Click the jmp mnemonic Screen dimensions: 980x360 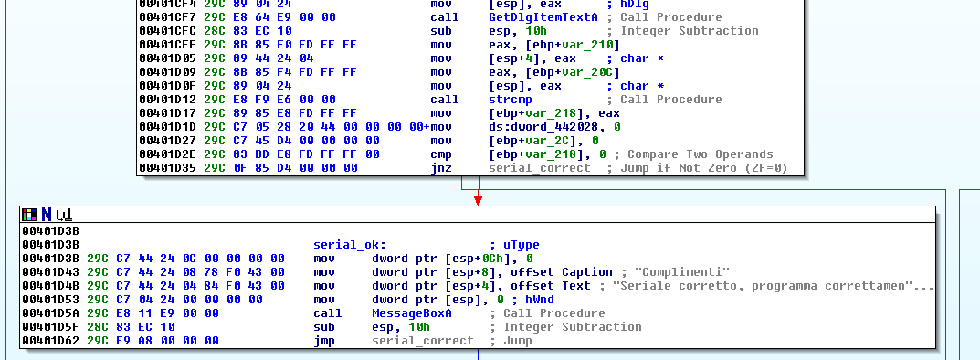tap(324, 341)
